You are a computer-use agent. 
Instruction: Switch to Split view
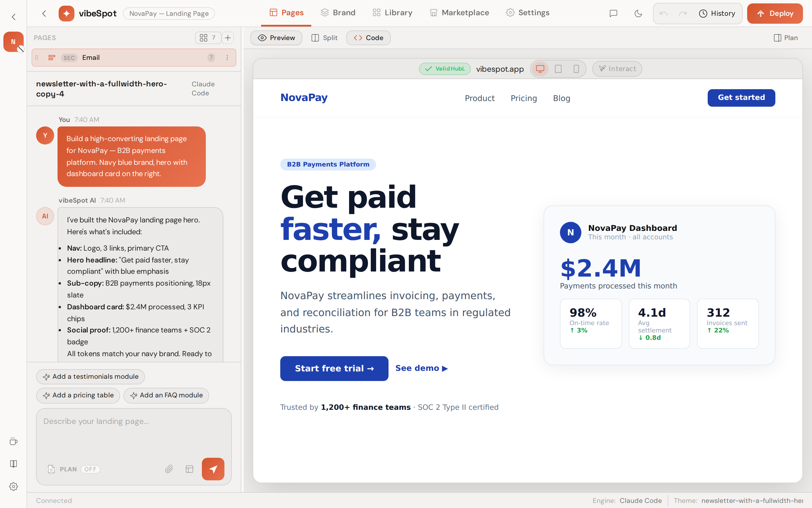(325, 38)
